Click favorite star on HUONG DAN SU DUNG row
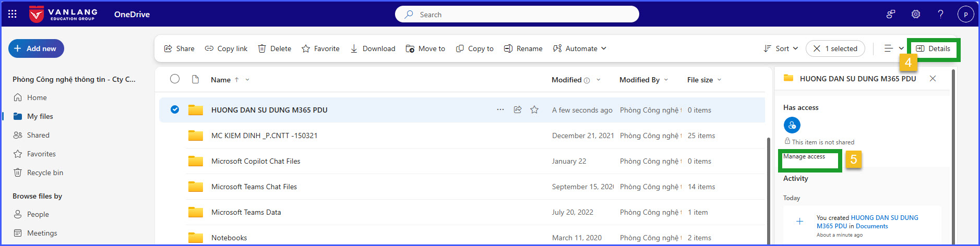Screen dimensions: 980x246 (534, 109)
